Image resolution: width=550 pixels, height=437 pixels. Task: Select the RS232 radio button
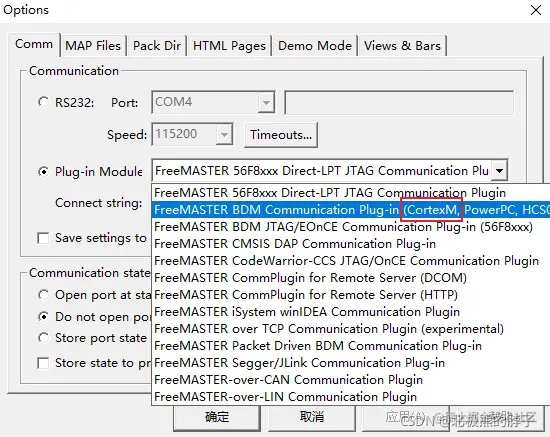43,102
